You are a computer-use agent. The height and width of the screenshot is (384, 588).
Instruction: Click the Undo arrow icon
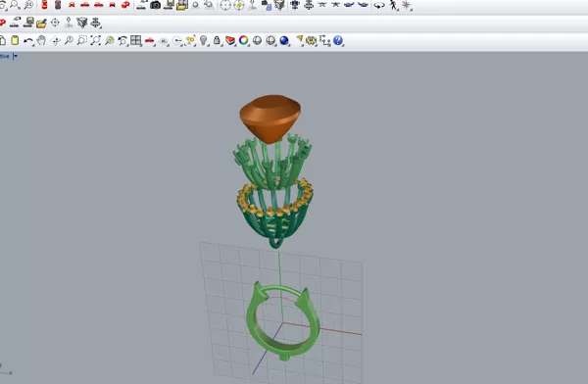[28, 41]
